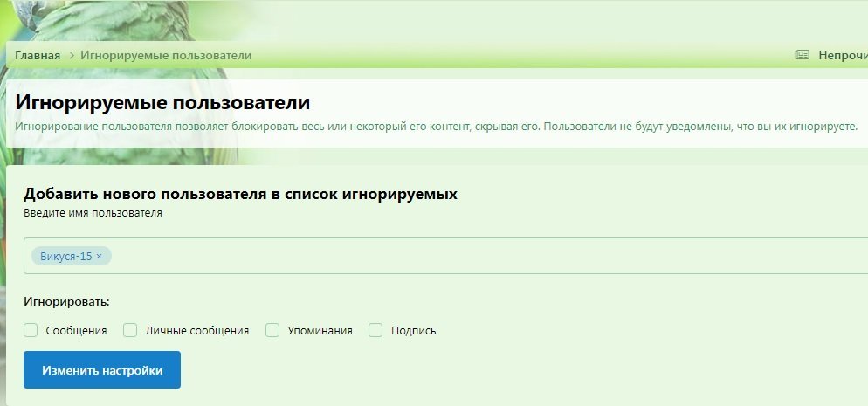
Task: Click the Игнорируемые пользователи page heading
Action: [x=162, y=103]
